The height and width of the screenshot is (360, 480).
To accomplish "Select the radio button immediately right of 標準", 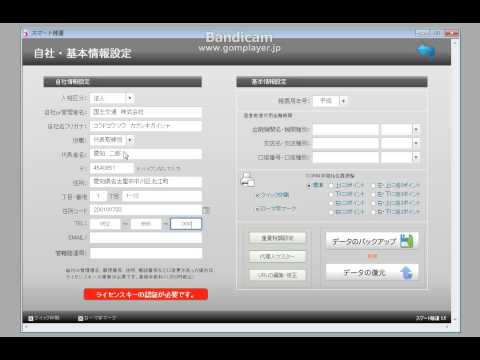I will click(x=331, y=185).
